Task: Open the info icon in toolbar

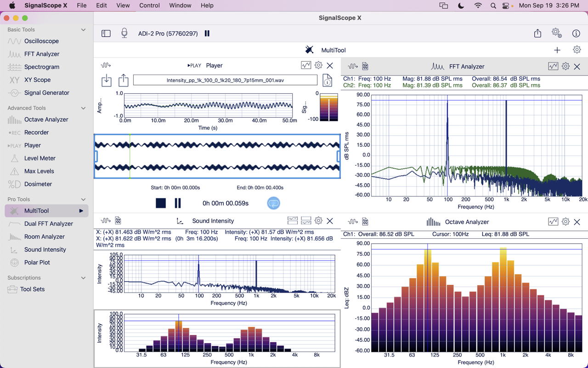Action: 576,34
